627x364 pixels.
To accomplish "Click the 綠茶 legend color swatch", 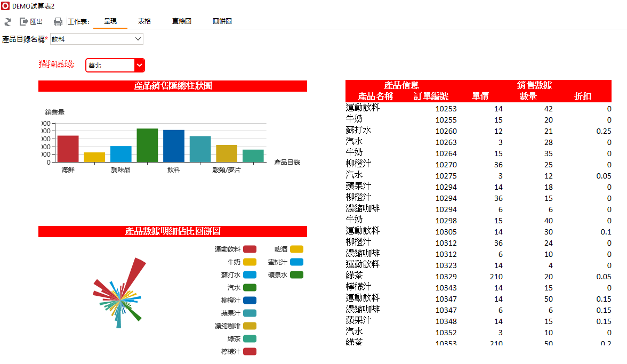I will click(x=250, y=339).
